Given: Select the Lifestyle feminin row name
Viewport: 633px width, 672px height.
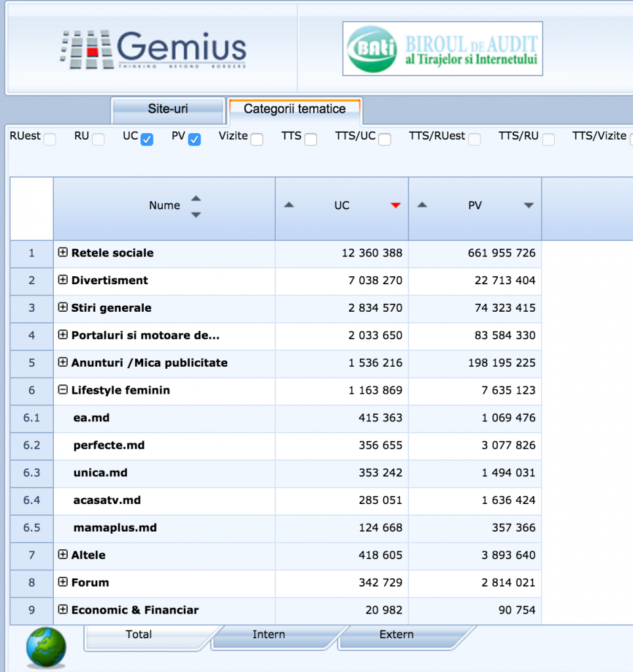Looking at the screenshot, I should 121,390.
